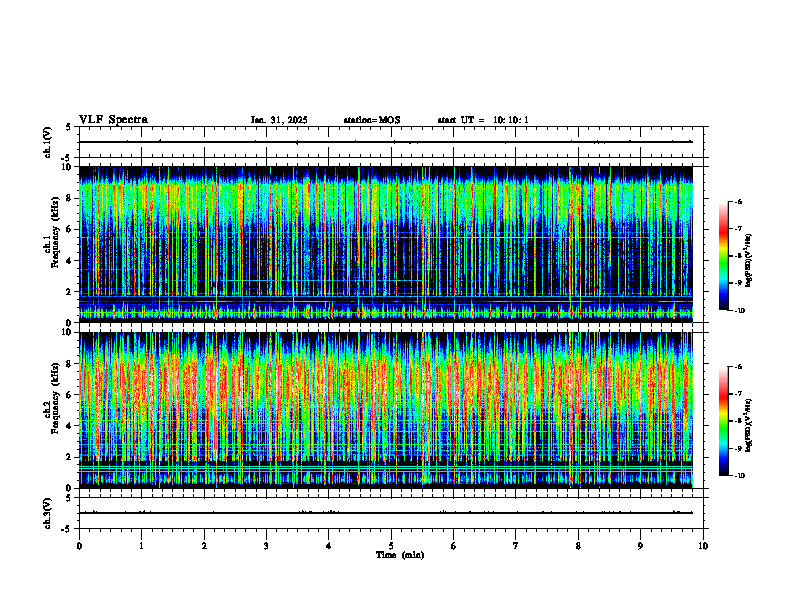Click the "start UT = 10:10:1" header text
This screenshot has height=612, width=792.
pyautogui.click(x=483, y=120)
